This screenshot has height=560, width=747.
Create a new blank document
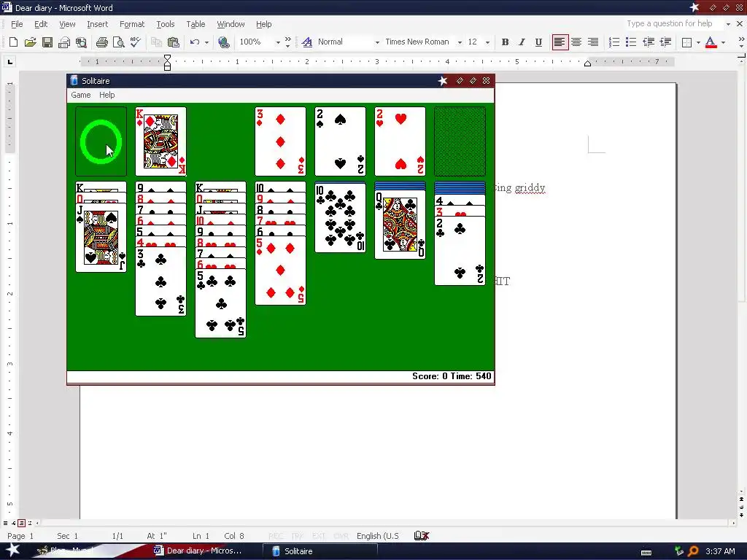click(x=13, y=42)
